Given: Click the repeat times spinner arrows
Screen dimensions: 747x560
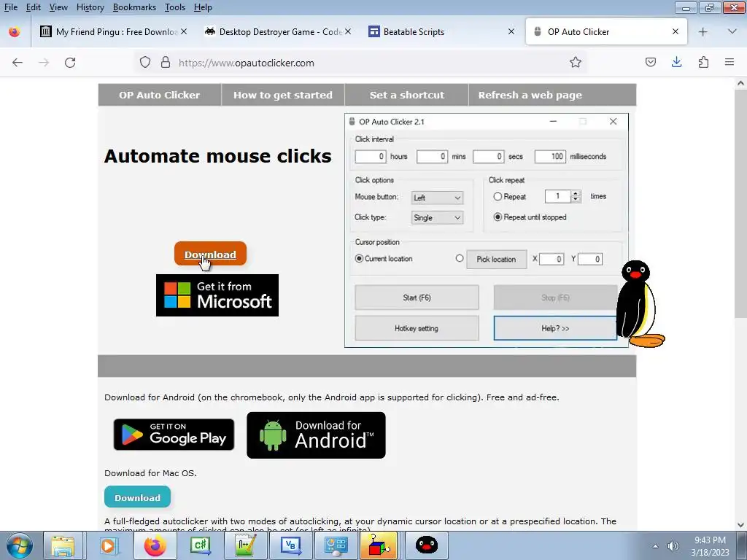Looking at the screenshot, I should tap(576, 196).
